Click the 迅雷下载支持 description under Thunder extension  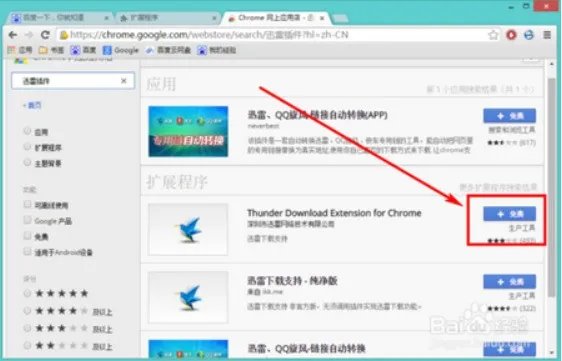[267, 238]
